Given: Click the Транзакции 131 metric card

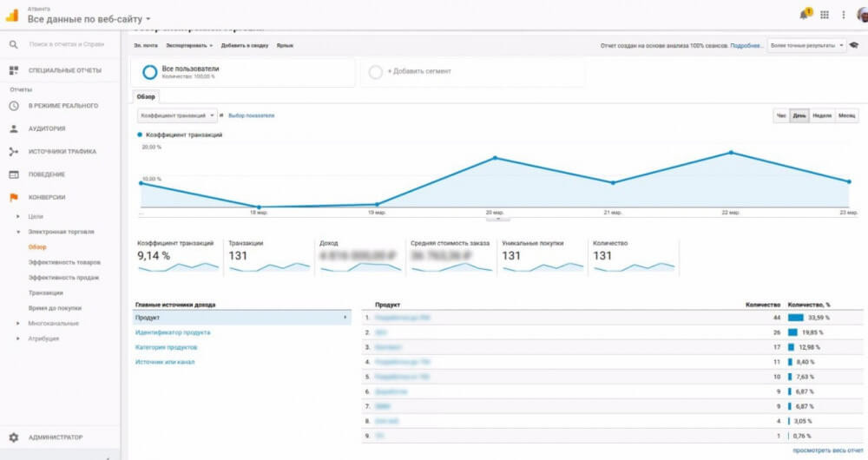Looking at the screenshot, I should pos(270,257).
